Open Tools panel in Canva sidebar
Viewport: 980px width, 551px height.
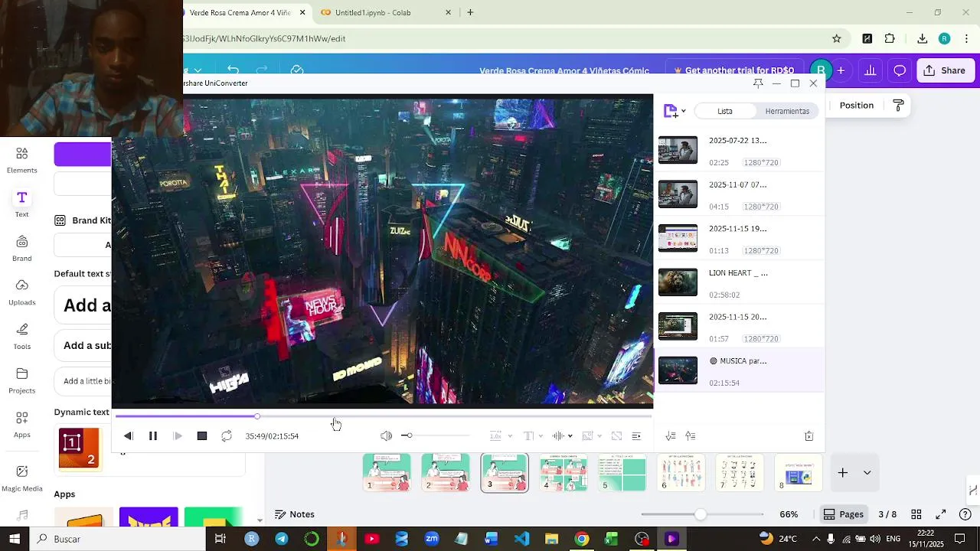pyautogui.click(x=21, y=337)
